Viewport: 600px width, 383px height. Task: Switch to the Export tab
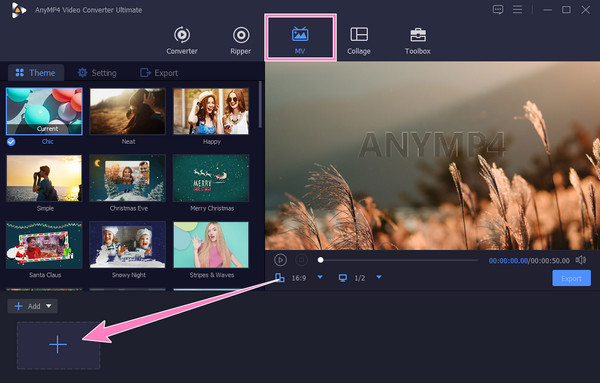(159, 73)
